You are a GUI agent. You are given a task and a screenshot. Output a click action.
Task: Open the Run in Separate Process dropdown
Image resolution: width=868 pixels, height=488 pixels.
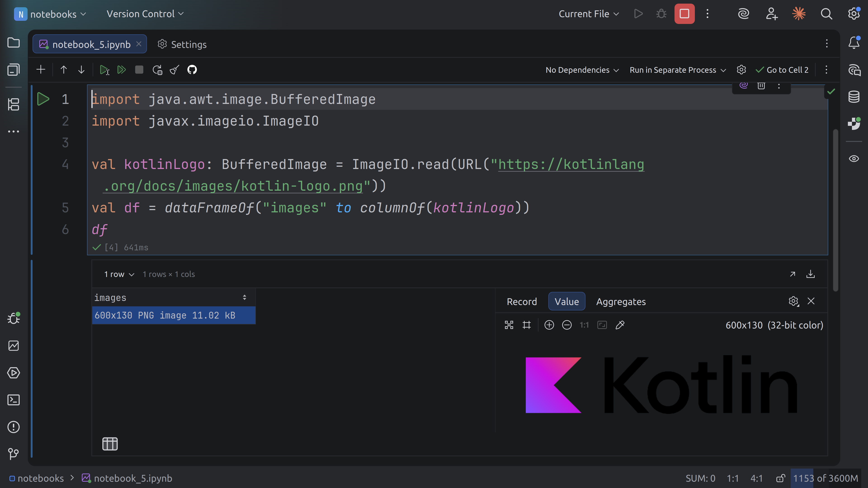pos(678,70)
